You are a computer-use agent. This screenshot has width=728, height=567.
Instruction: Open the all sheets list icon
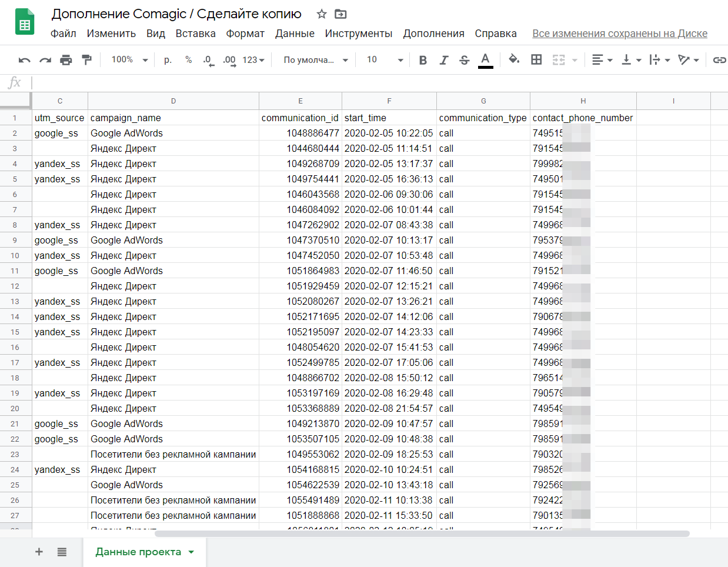point(62,552)
